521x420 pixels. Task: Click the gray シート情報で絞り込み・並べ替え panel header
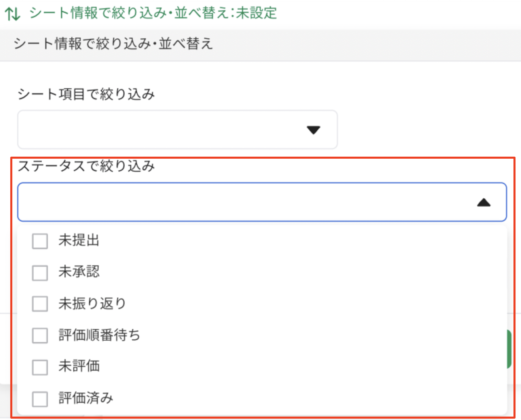point(113,44)
